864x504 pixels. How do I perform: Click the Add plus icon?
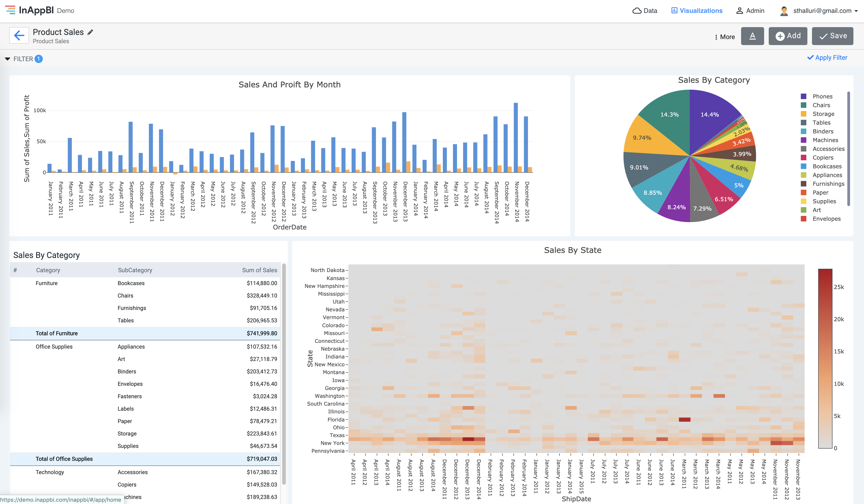pos(780,36)
